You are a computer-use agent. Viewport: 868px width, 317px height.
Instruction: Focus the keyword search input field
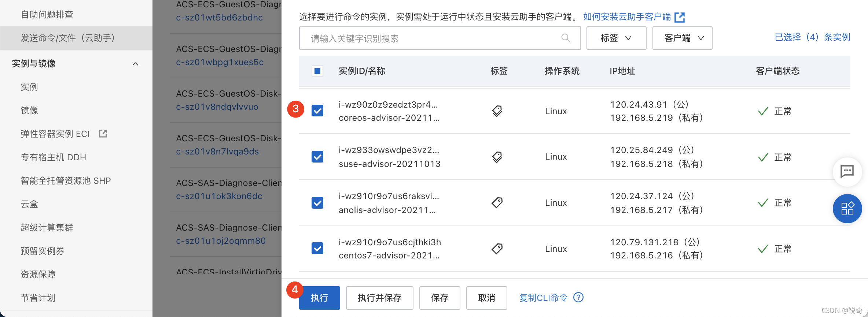[x=439, y=38]
